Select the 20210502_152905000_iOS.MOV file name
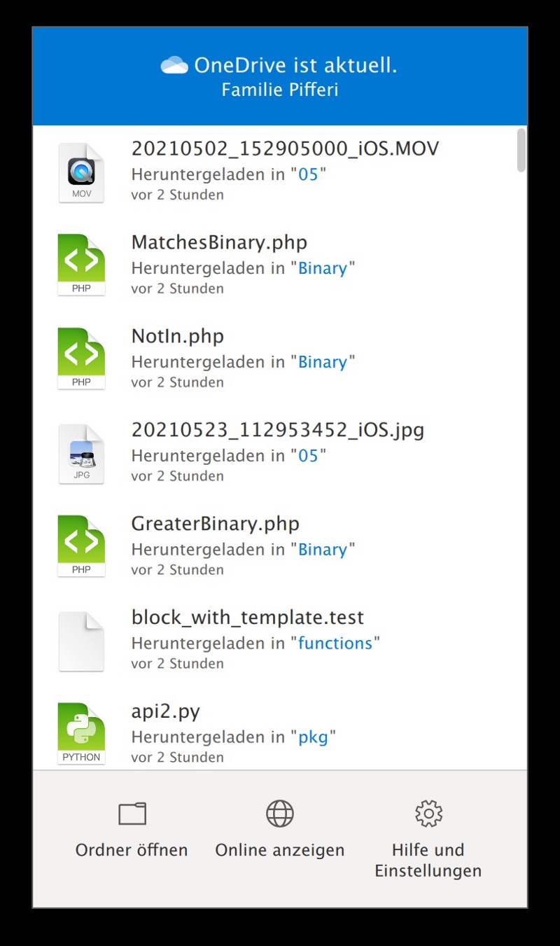 (x=285, y=148)
